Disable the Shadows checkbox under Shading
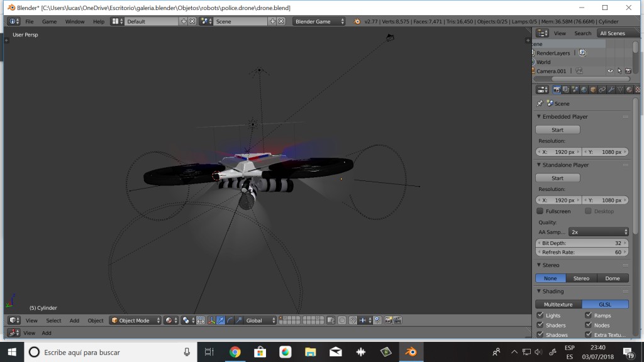 pyautogui.click(x=539, y=334)
